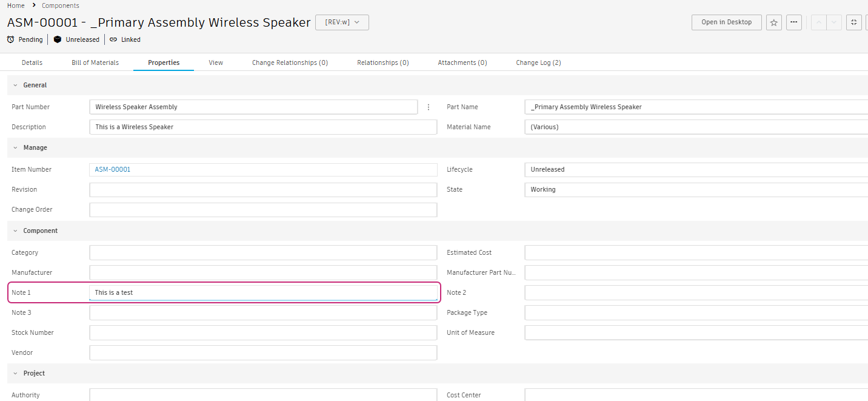868x401 pixels.
Task: Collapse the Manage section
Action: tap(15, 148)
